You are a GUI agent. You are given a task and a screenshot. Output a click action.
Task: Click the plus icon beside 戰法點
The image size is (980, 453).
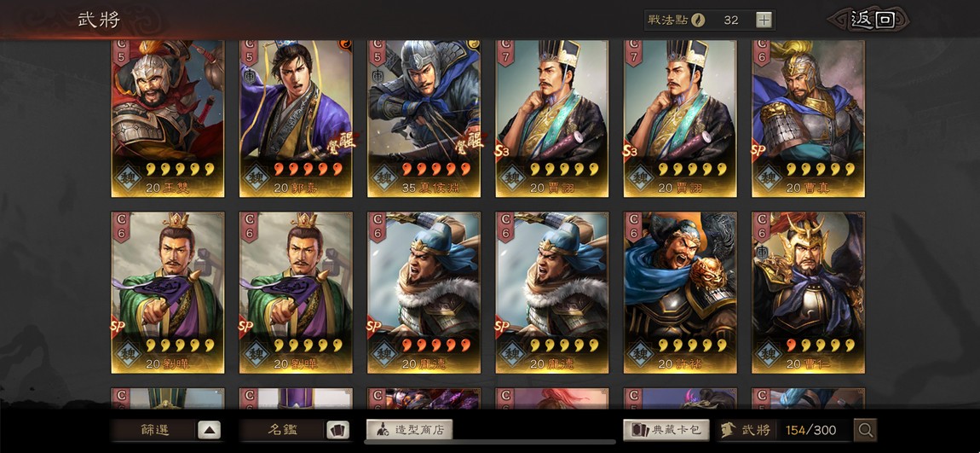764,20
